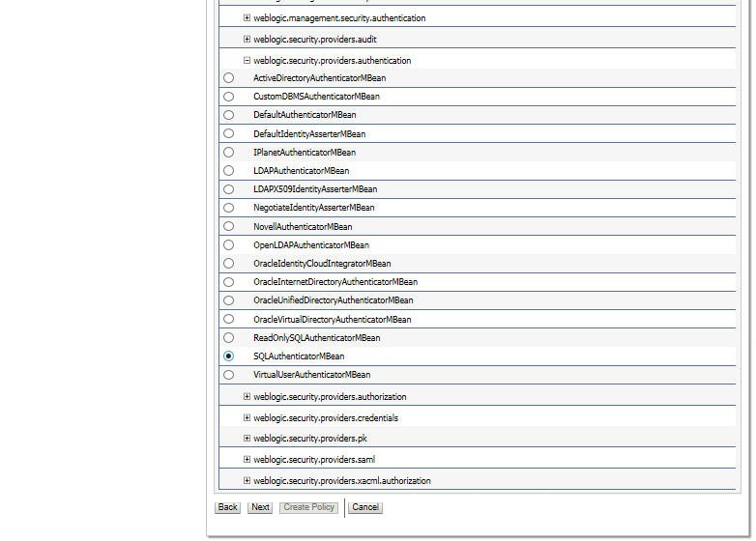Expand weblogic.security.providers.audit node

247,39
